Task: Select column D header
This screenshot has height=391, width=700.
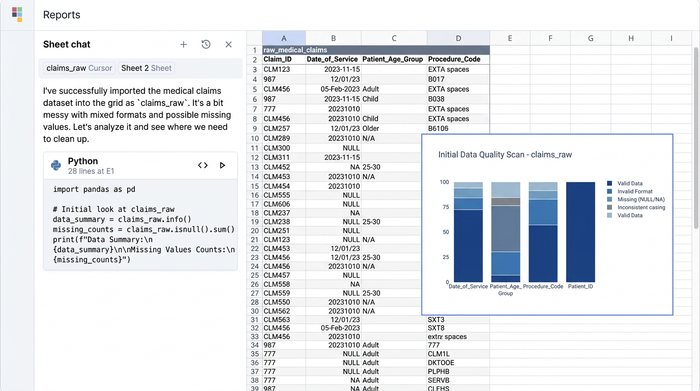Action: click(458, 38)
